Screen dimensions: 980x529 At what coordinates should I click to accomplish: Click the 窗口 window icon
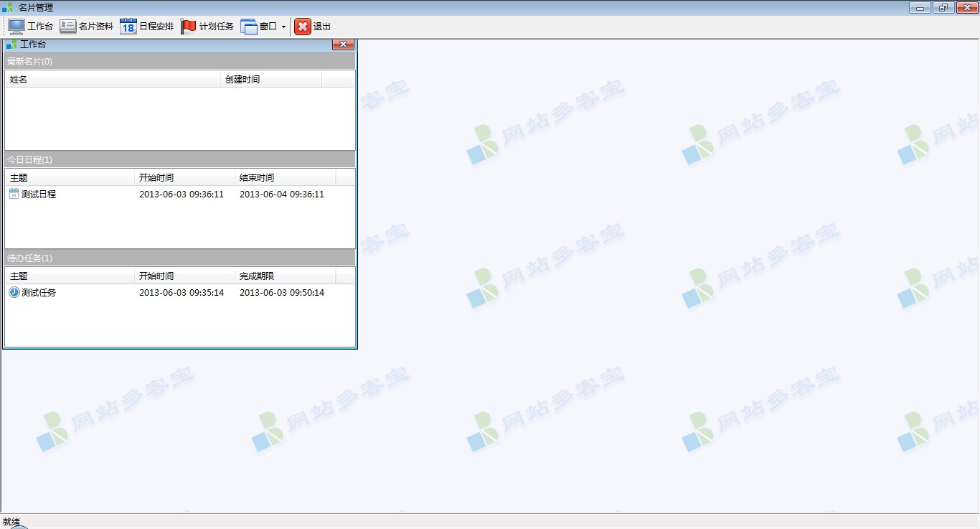point(249,27)
